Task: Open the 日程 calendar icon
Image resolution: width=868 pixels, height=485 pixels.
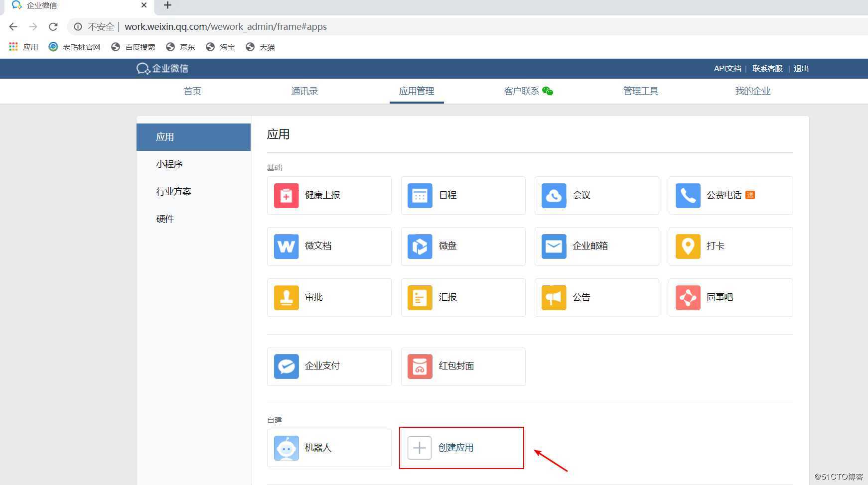Action: click(x=420, y=195)
